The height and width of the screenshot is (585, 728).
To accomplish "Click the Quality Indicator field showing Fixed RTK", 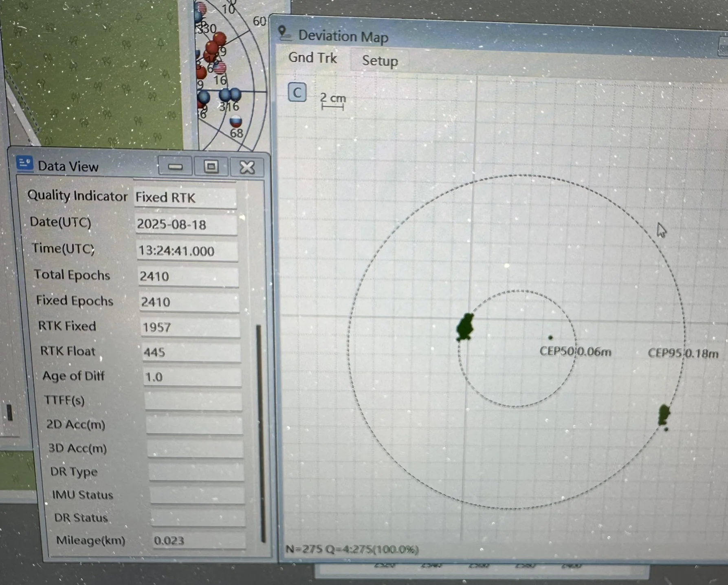I will pyautogui.click(x=185, y=198).
